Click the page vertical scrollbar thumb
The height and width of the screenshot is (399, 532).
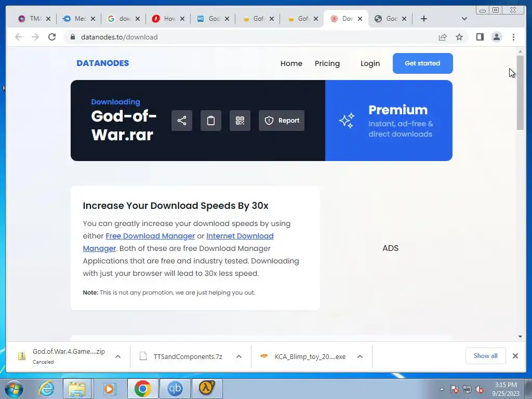(x=520, y=92)
